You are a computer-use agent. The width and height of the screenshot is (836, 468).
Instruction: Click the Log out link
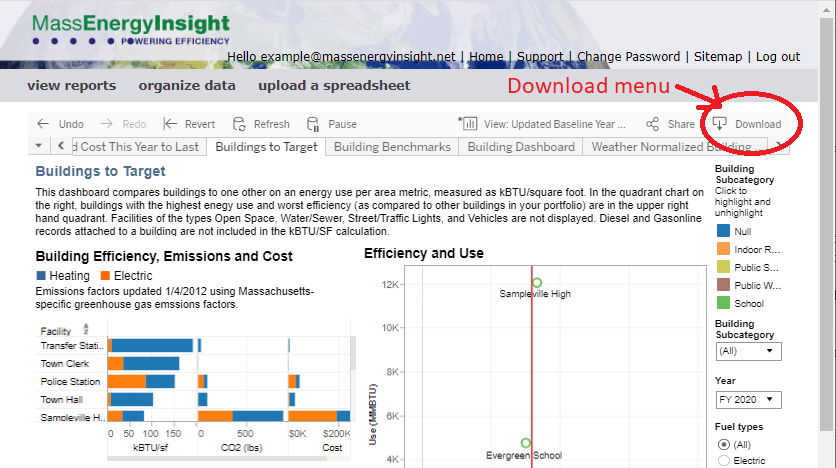point(778,57)
